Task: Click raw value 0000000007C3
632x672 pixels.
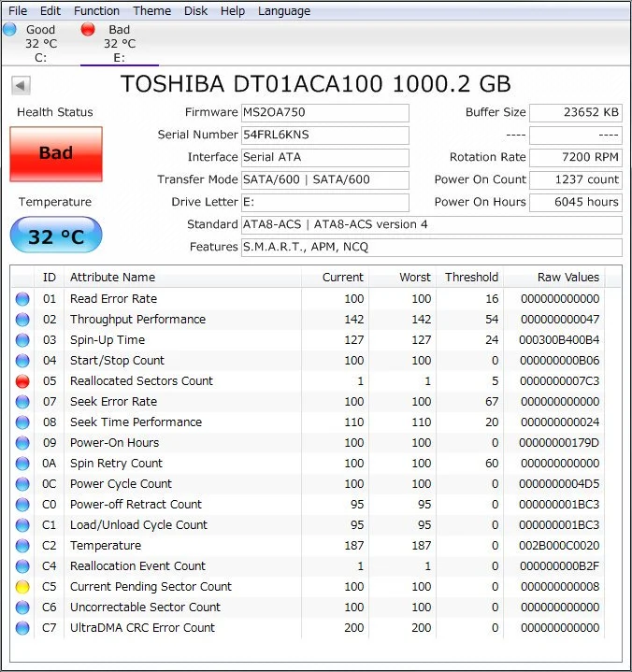Action: 559,381
